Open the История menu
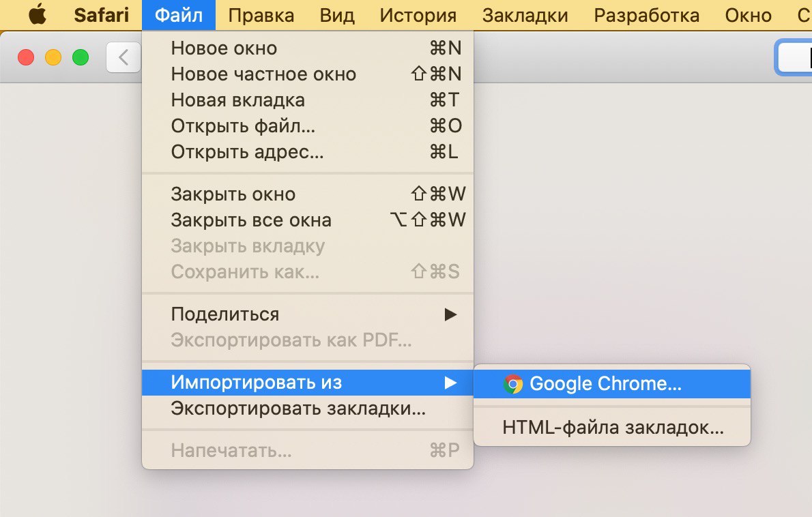Screen dimensions: 812x517 pyautogui.click(x=418, y=15)
